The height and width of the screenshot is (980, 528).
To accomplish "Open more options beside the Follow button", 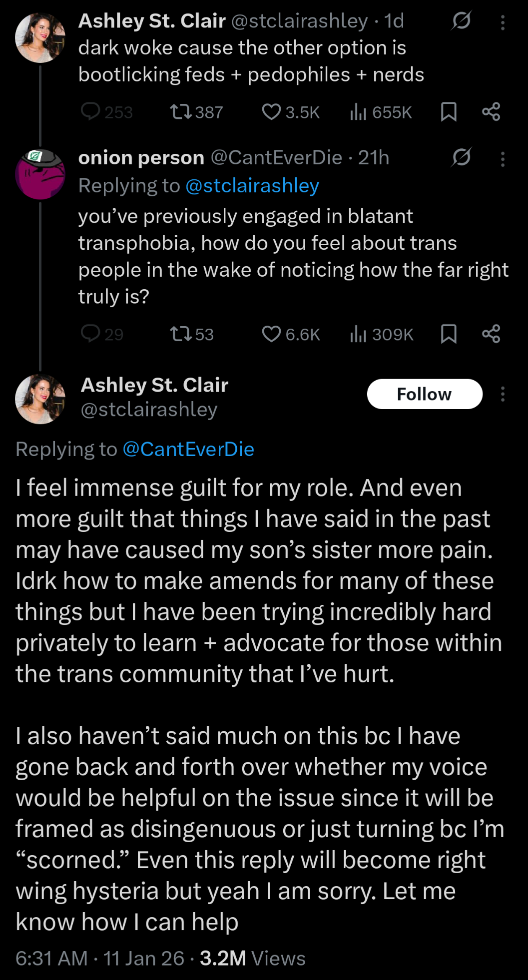I will click(x=503, y=394).
